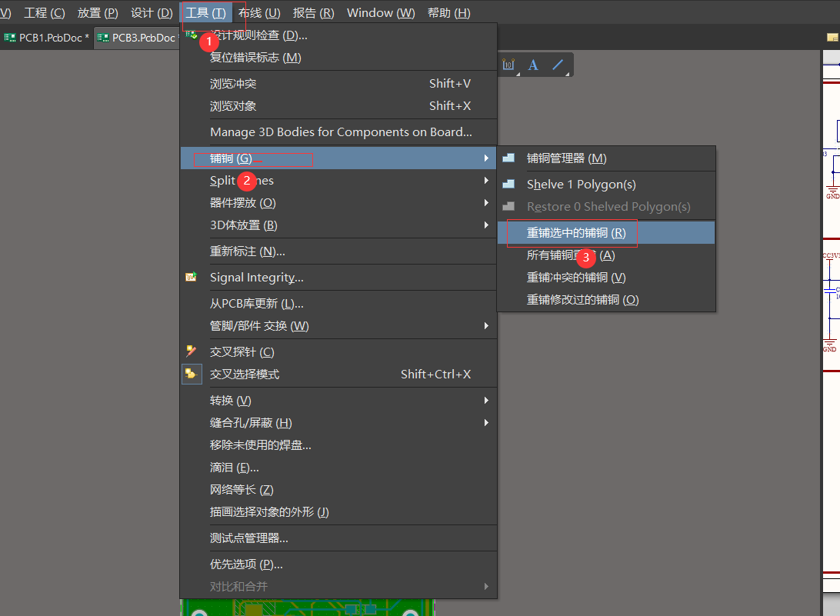The height and width of the screenshot is (616, 840).
Task: Run 设计规则检查 (D)...
Action: 338,35
